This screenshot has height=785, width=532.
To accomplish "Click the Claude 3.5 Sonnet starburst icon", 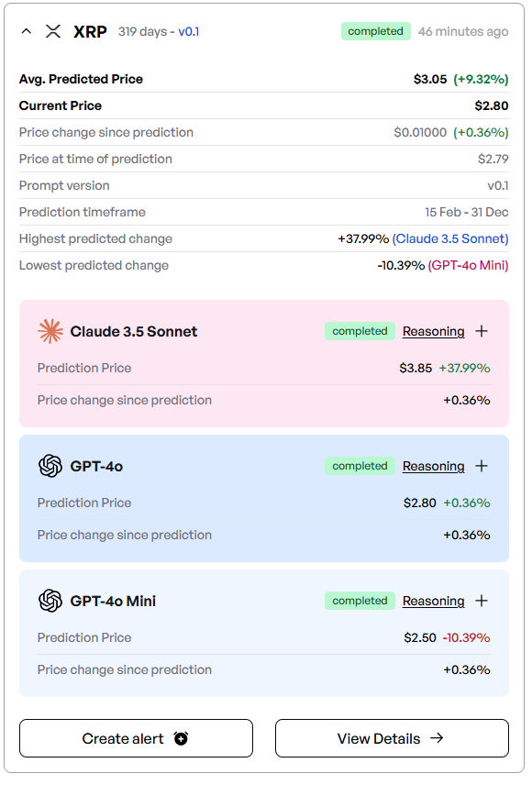I will [x=50, y=331].
